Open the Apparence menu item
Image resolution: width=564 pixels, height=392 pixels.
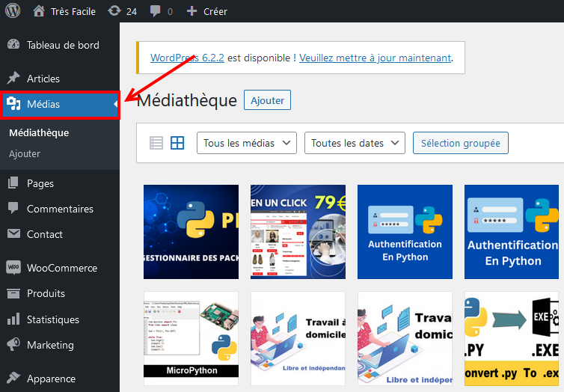pos(51,379)
